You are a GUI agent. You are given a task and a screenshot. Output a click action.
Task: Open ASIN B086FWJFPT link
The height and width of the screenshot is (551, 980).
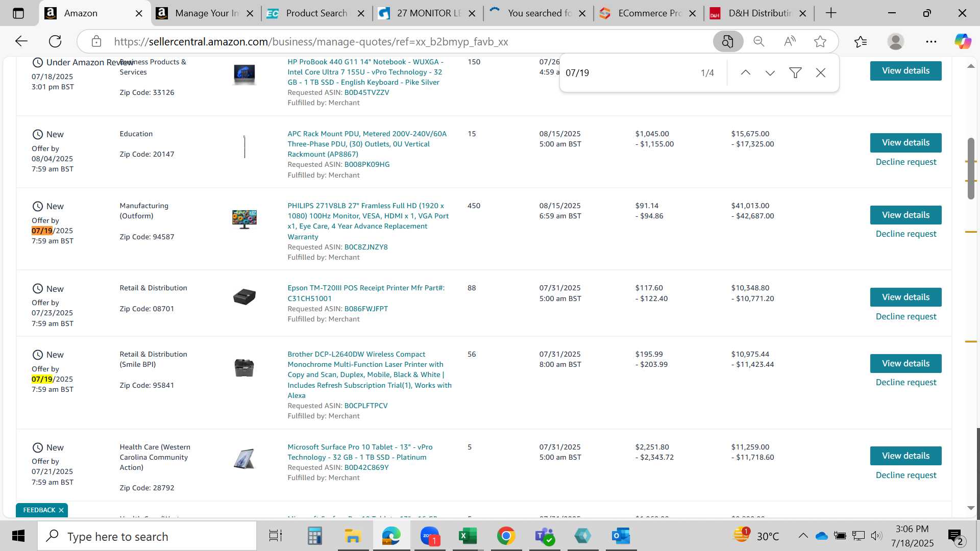click(366, 309)
